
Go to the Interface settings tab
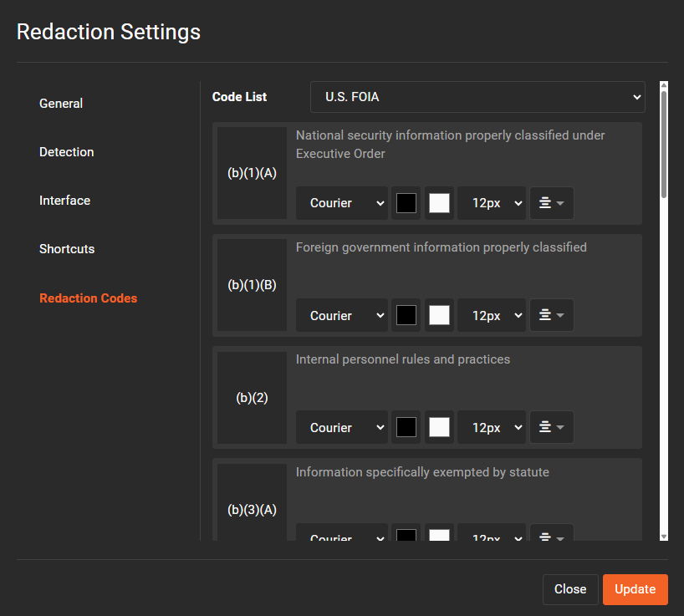(64, 201)
